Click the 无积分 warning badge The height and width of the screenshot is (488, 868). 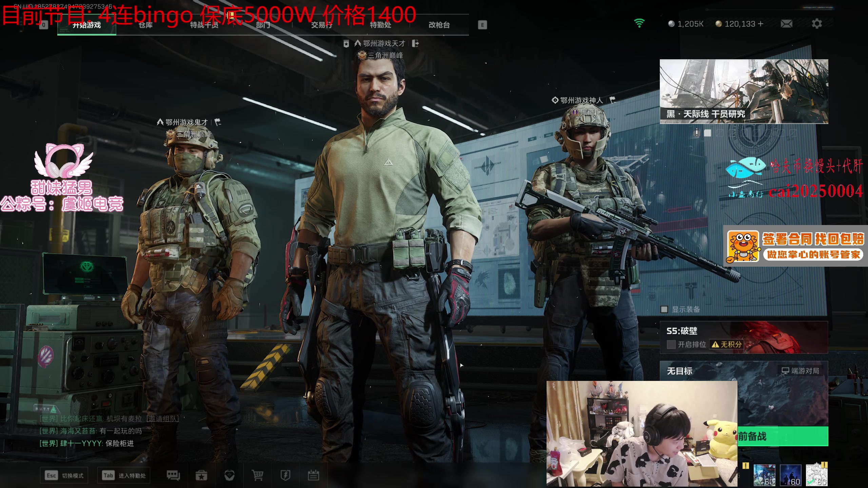pos(727,344)
